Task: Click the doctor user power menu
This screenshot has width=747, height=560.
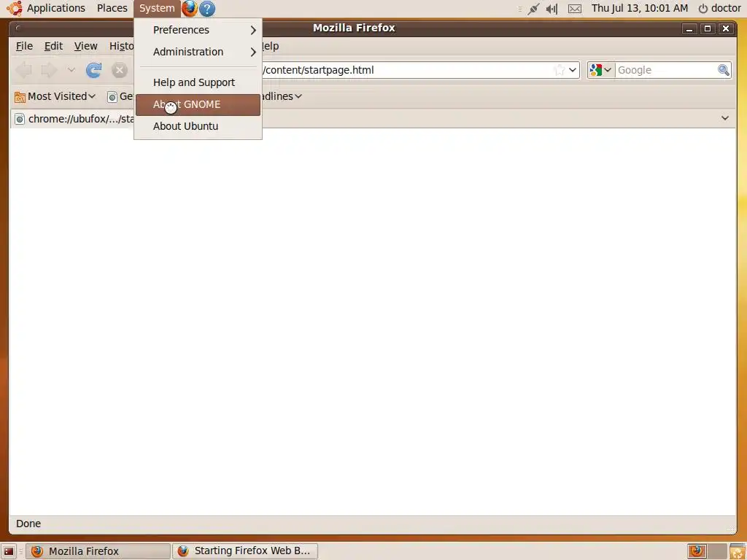Action: click(719, 8)
